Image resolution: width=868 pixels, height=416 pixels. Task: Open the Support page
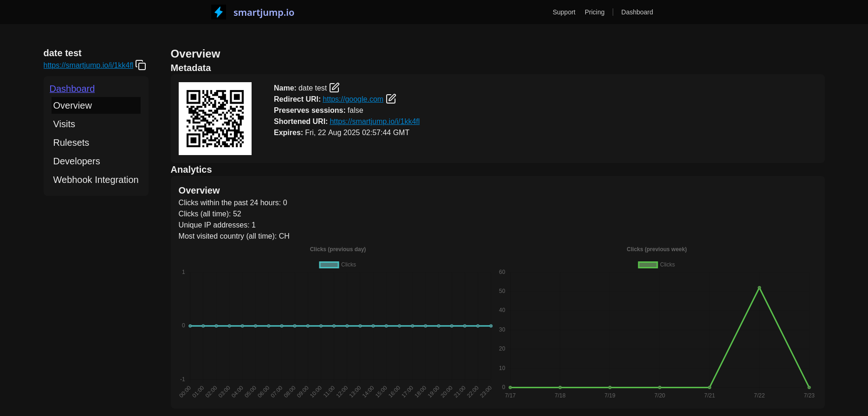click(x=564, y=12)
